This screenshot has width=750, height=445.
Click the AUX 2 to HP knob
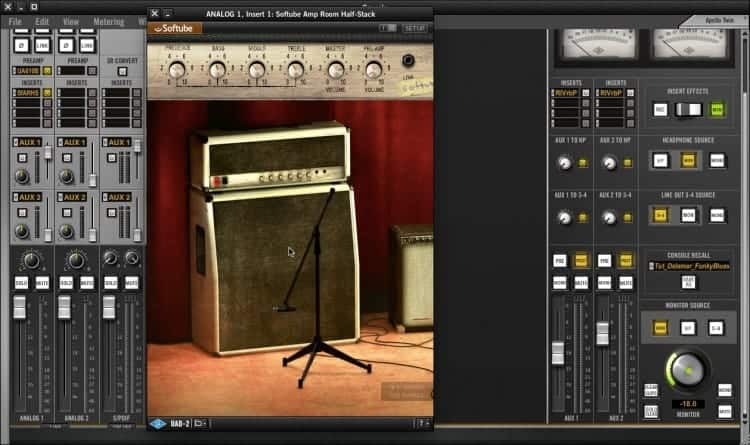[609, 163]
